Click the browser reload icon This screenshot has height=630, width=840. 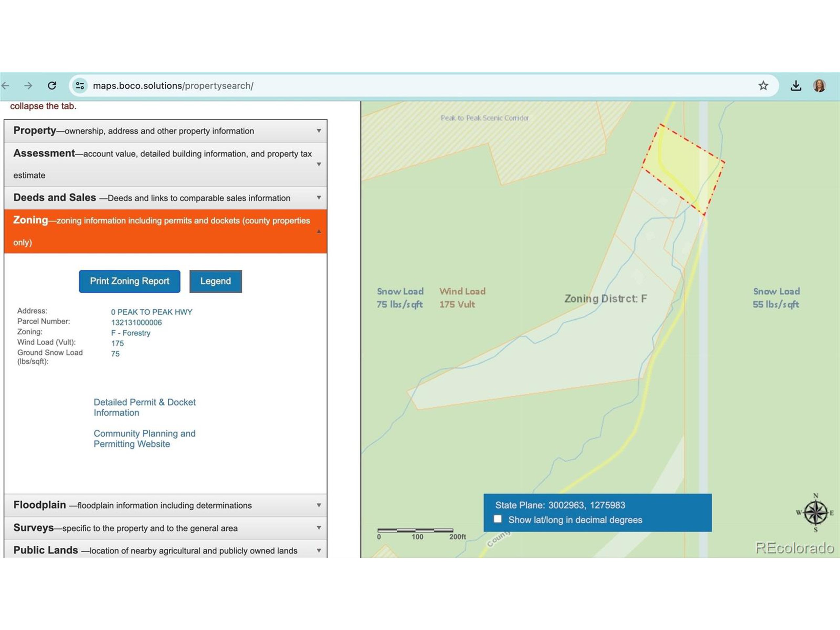coord(52,86)
